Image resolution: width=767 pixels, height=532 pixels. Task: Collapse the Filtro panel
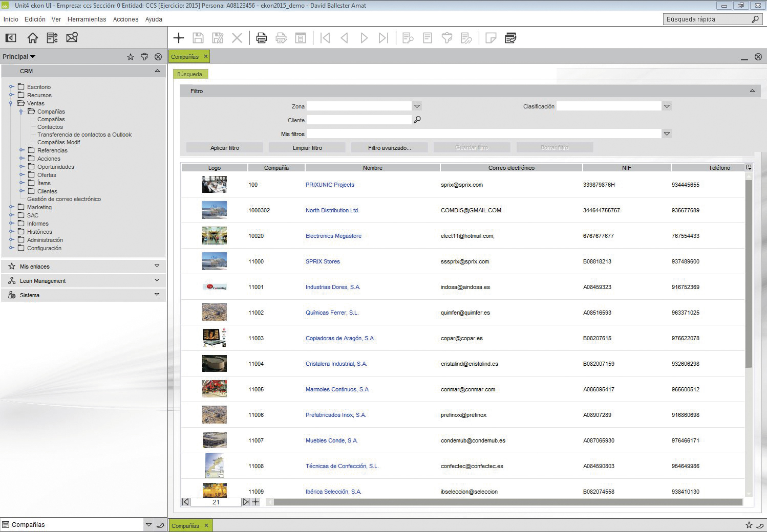pos(752,91)
